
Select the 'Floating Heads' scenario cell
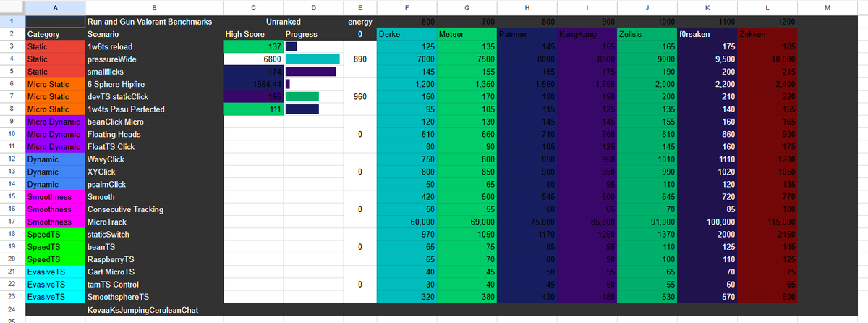pyautogui.click(x=154, y=134)
